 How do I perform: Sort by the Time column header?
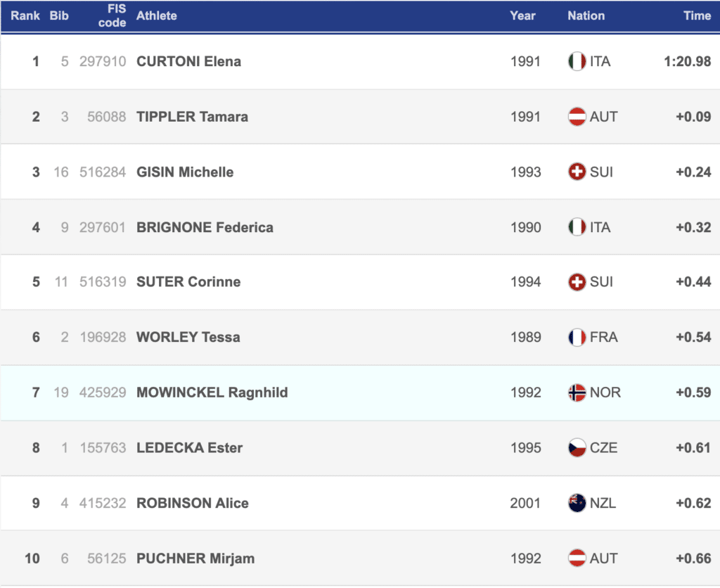(x=697, y=15)
